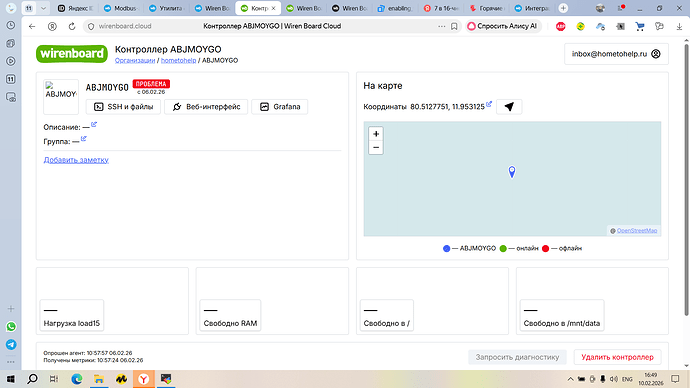Open WhatsApp in the browser sidebar

(11, 326)
